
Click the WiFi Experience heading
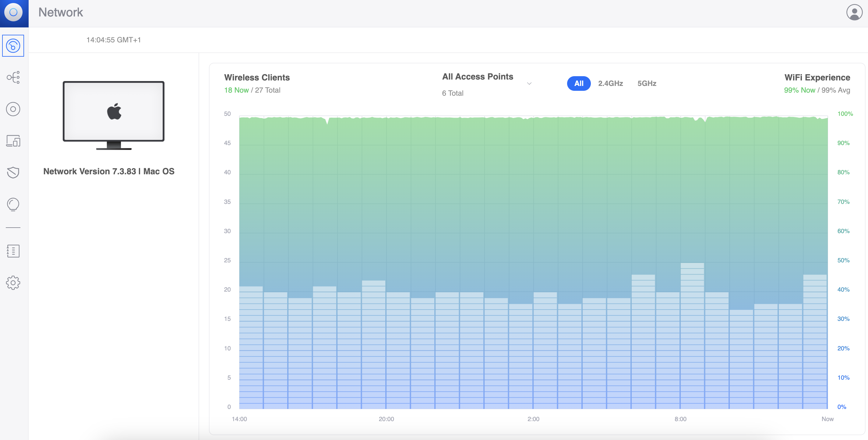pyautogui.click(x=817, y=77)
